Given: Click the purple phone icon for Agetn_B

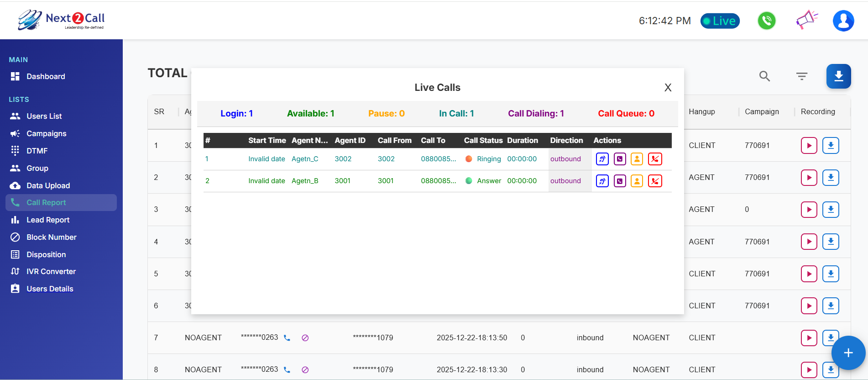Looking at the screenshot, I should click(620, 181).
